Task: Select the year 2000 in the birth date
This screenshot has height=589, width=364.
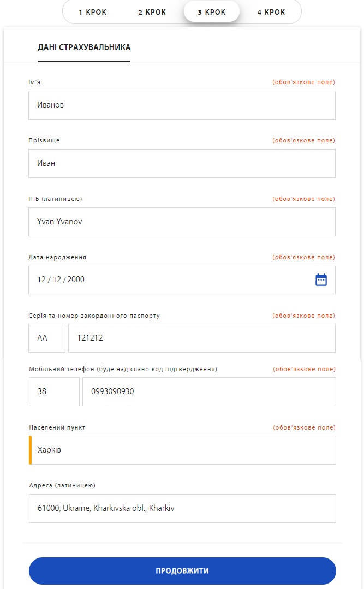Action: click(76, 279)
